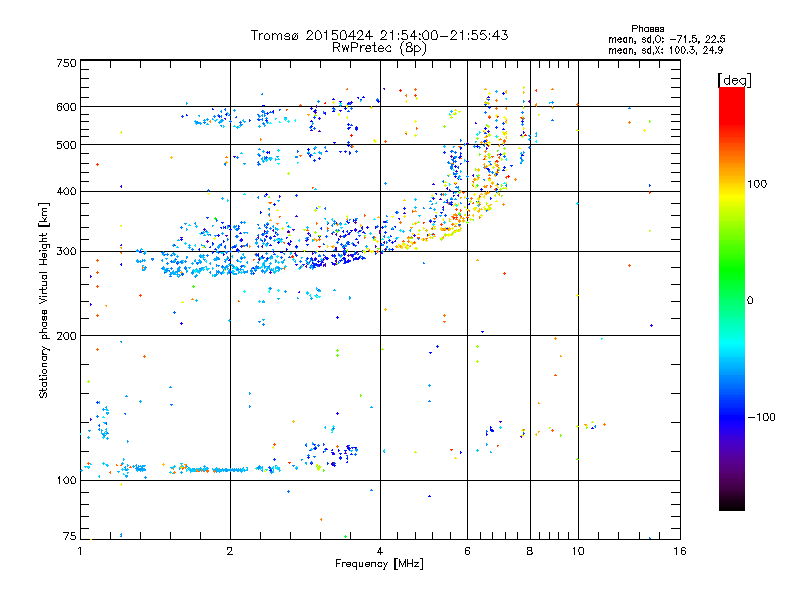Click the plot title 'Tromsø 20150424 21:54:00-21:55:43'
The width and height of the screenshot is (800, 600).
pos(379,35)
